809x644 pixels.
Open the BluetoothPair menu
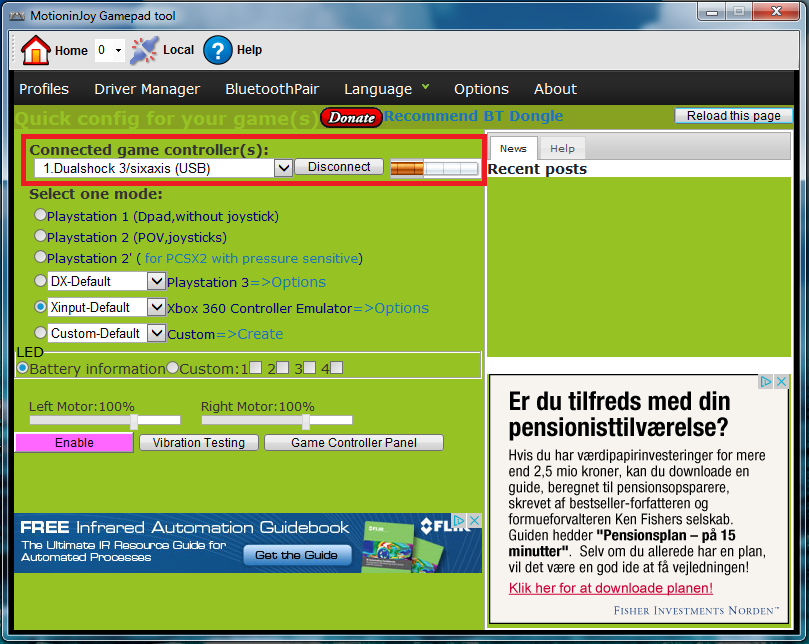tap(272, 89)
